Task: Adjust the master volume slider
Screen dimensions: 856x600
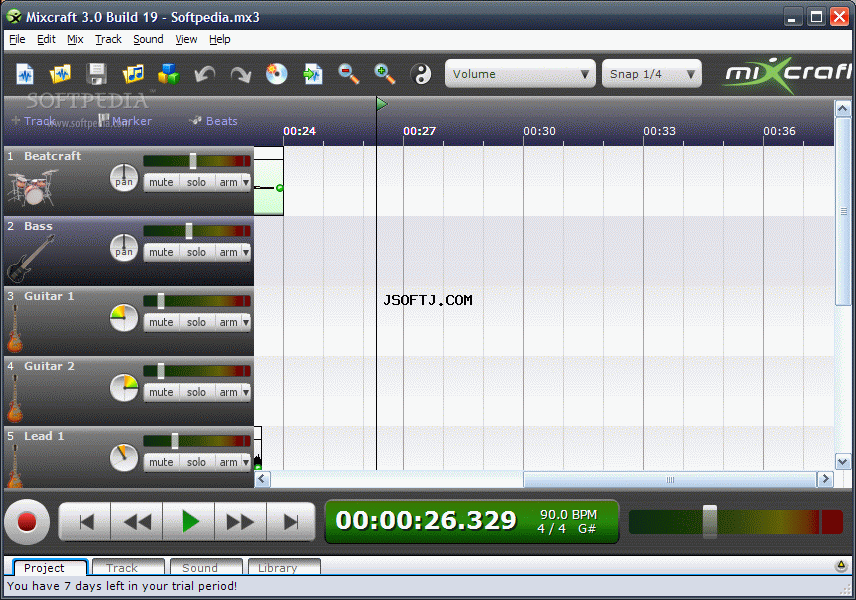Action: pos(710,522)
